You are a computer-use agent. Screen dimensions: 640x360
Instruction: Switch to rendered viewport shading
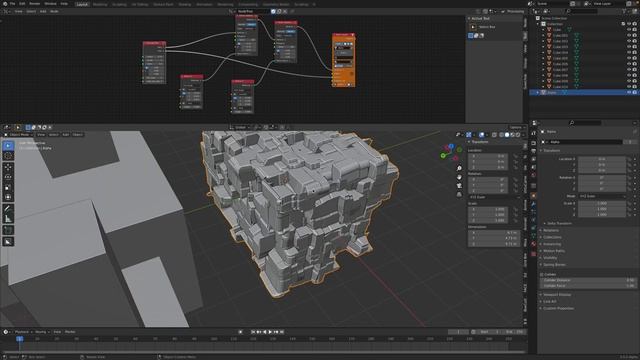518,135
